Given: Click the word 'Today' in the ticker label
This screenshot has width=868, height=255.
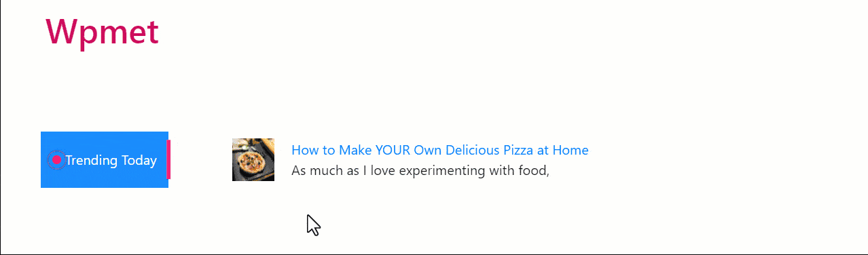Looking at the screenshot, I should [139, 161].
